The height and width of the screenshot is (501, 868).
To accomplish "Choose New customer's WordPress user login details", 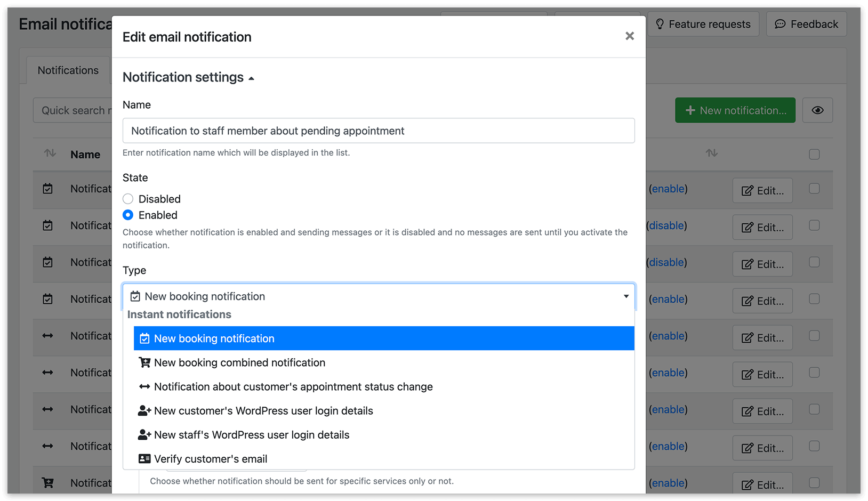I will point(384,410).
